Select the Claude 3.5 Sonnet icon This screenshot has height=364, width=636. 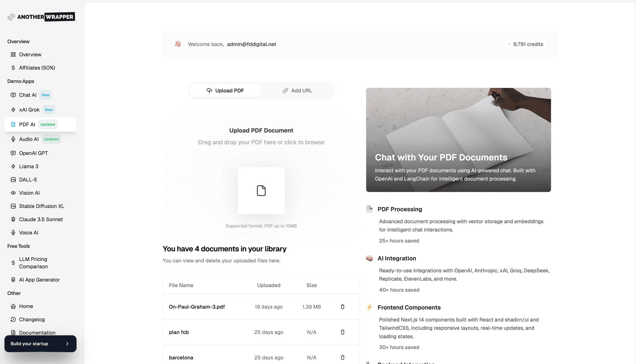pyautogui.click(x=13, y=219)
